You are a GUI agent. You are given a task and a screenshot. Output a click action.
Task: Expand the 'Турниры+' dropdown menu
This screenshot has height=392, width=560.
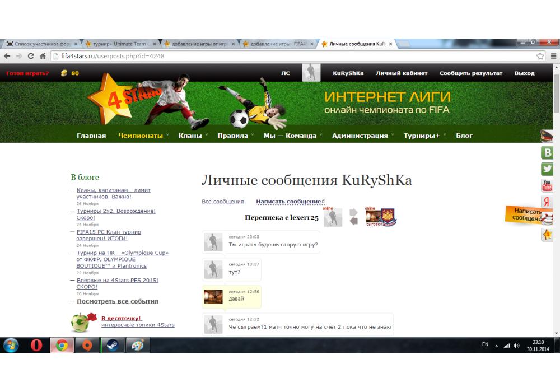(x=424, y=136)
